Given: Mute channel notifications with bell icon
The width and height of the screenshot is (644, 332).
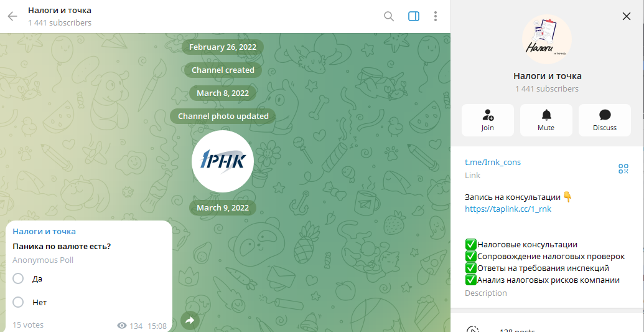Looking at the screenshot, I should pyautogui.click(x=546, y=120).
